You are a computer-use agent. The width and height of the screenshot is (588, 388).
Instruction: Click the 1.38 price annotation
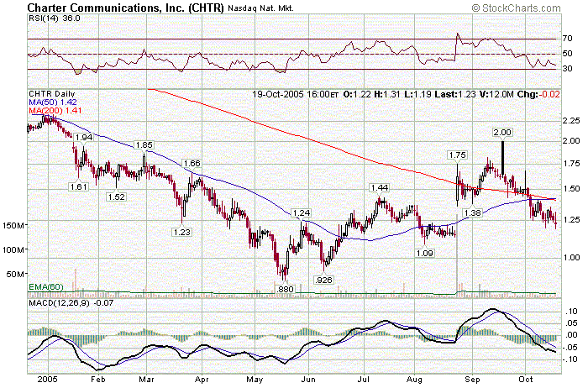[472, 213]
